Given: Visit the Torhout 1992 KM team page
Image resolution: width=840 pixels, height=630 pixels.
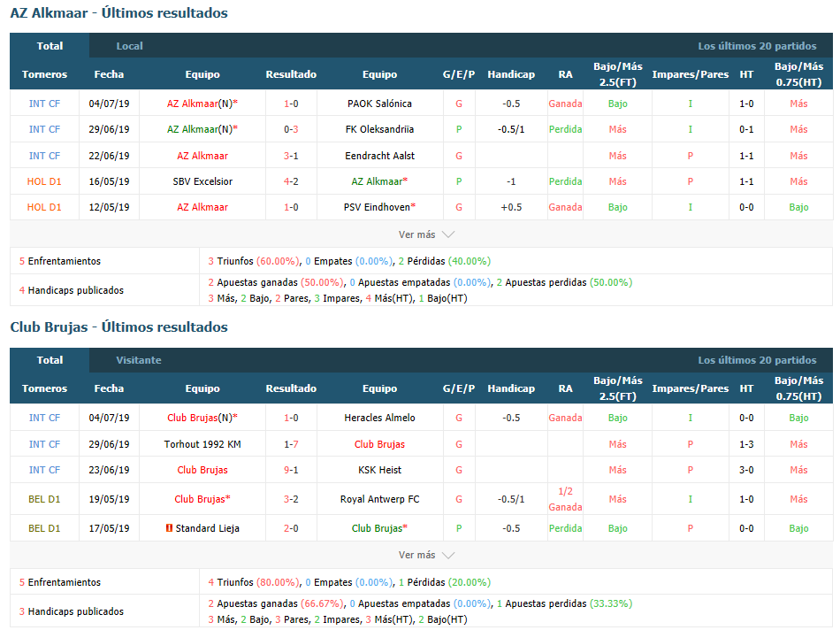Looking at the screenshot, I should click(202, 444).
